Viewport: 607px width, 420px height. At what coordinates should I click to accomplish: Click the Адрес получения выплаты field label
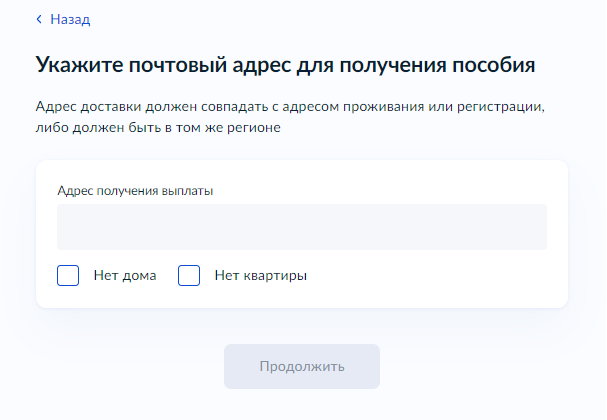tap(135, 191)
